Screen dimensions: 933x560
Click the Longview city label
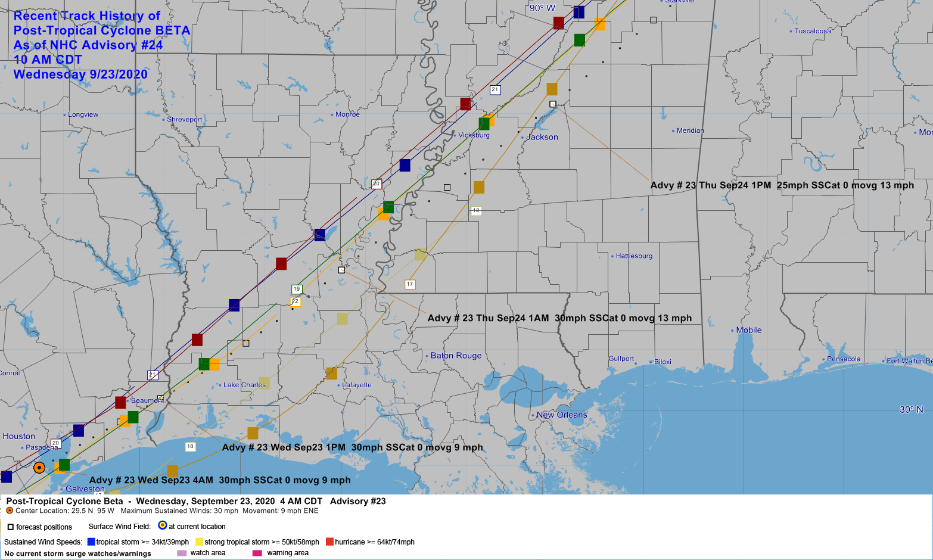click(x=83, y=114)
